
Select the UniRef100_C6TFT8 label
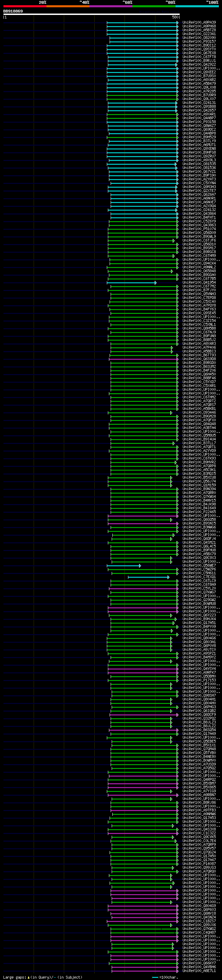(199, 57)
